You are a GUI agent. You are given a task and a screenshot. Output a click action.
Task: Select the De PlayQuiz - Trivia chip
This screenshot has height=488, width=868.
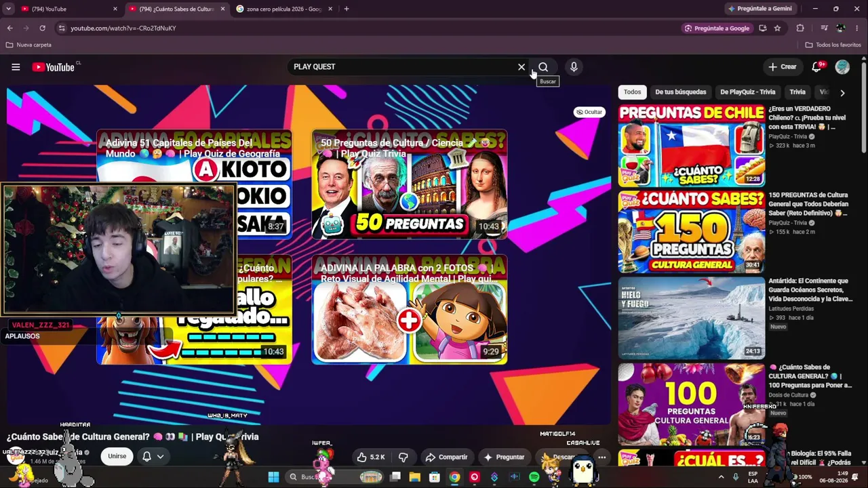tap(747, 92)
